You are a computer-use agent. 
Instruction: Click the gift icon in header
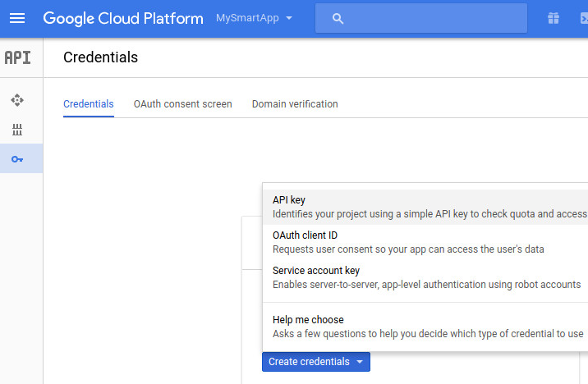click(x=554, y=18)
